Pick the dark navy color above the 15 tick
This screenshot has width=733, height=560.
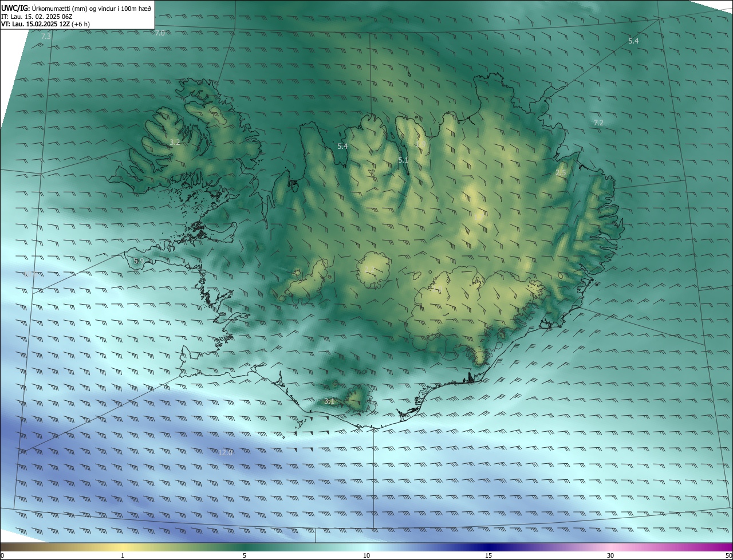click(488, 547)
